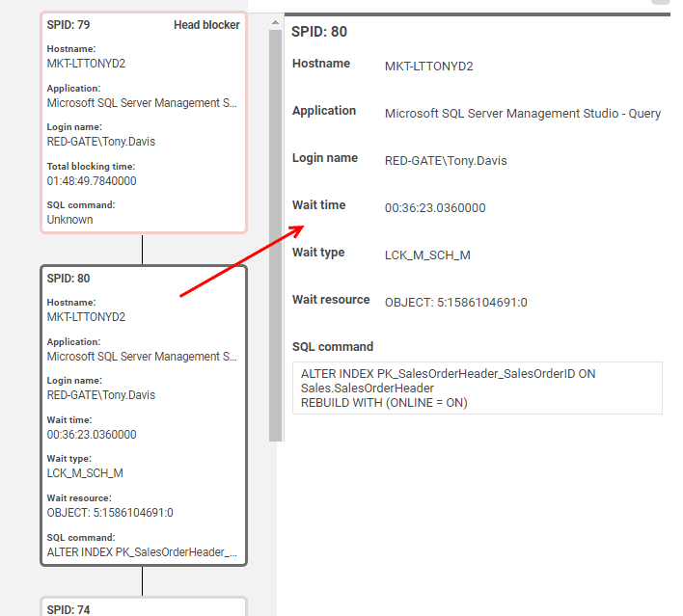Click the ALTER INDEX SQL command text box

coord(477,388)
